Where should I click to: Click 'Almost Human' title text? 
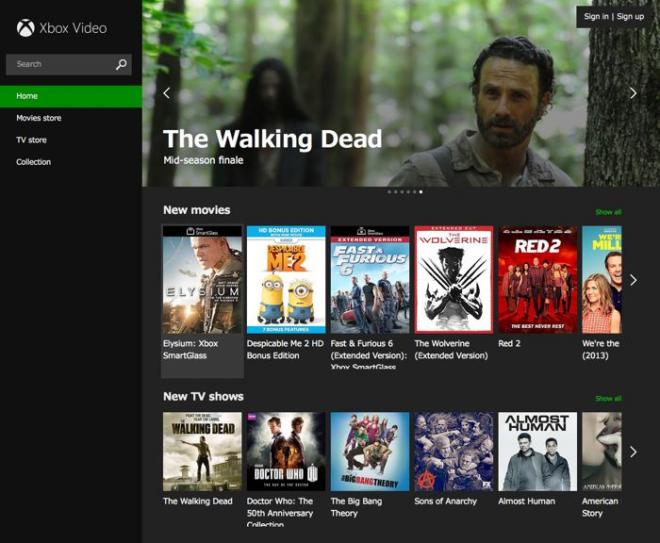pos(527,501)
